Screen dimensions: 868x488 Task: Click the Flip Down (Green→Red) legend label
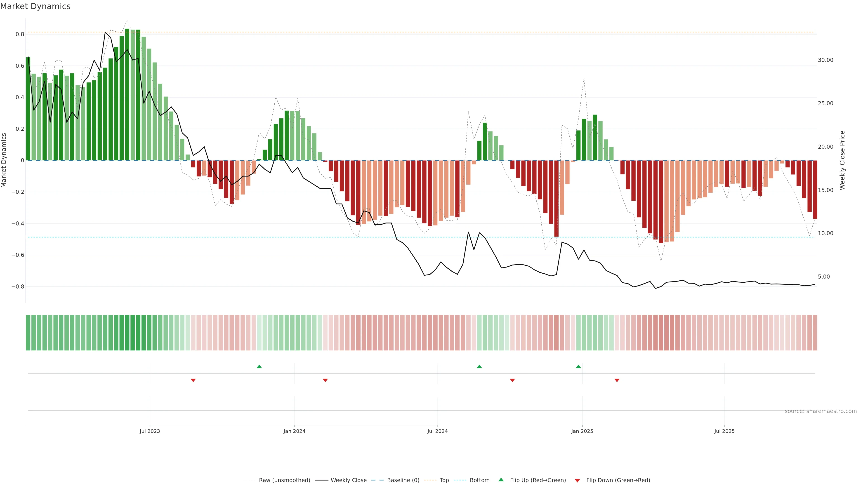618,480
